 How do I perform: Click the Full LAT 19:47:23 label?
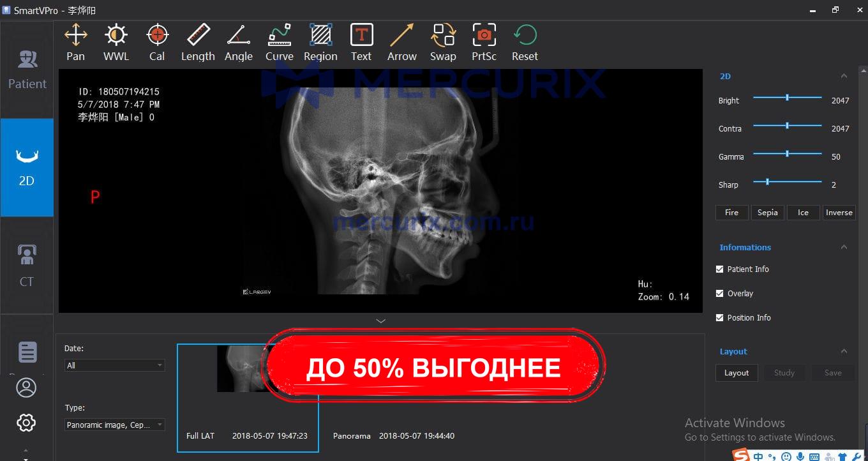pos(247,436)
